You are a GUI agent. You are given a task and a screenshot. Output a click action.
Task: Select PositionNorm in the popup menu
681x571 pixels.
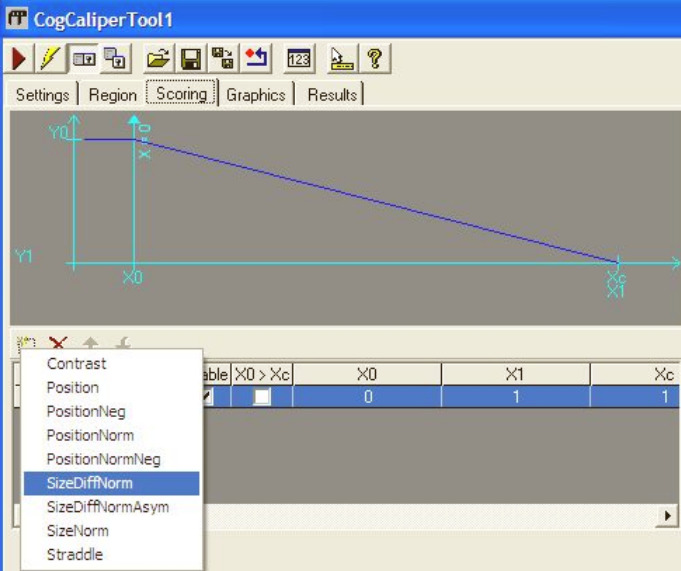[x=112, y=435]
